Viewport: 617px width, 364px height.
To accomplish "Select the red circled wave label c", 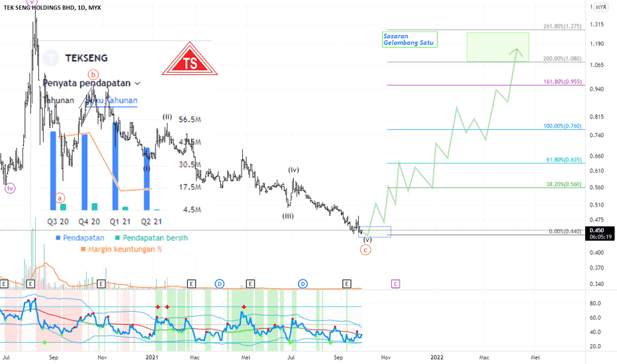I will (x=365, y=250).
